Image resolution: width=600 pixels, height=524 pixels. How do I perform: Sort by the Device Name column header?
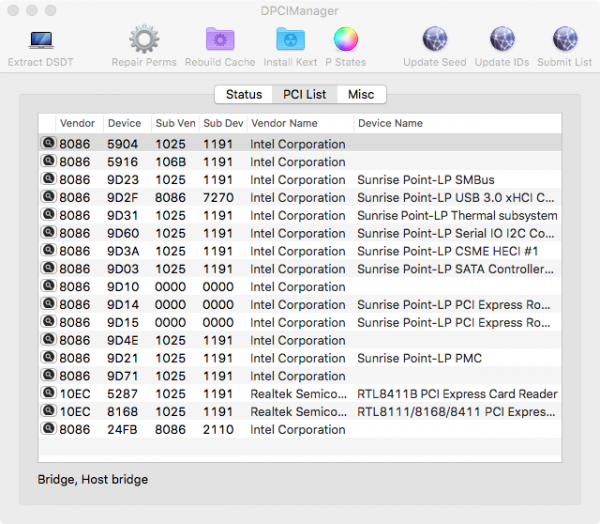[390, 123]
